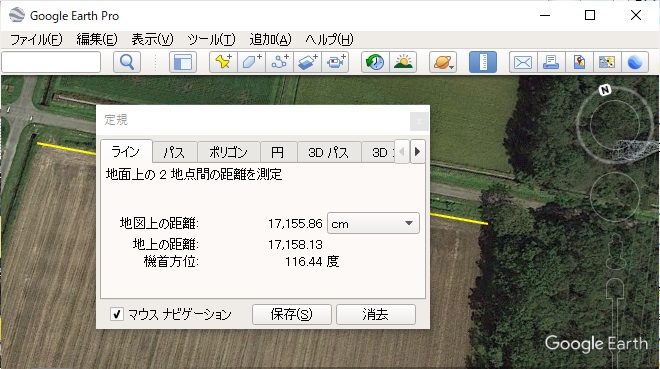This screenshot has height=369, width=660.
Task: Click the search magnifier button
Action: tap(127, 62)
